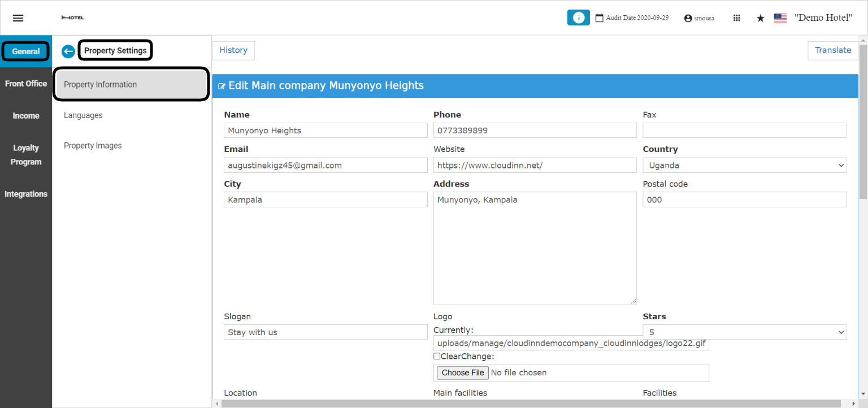Click the user account icon beside smousa
The image size is (868, 408).
[688, 18]
